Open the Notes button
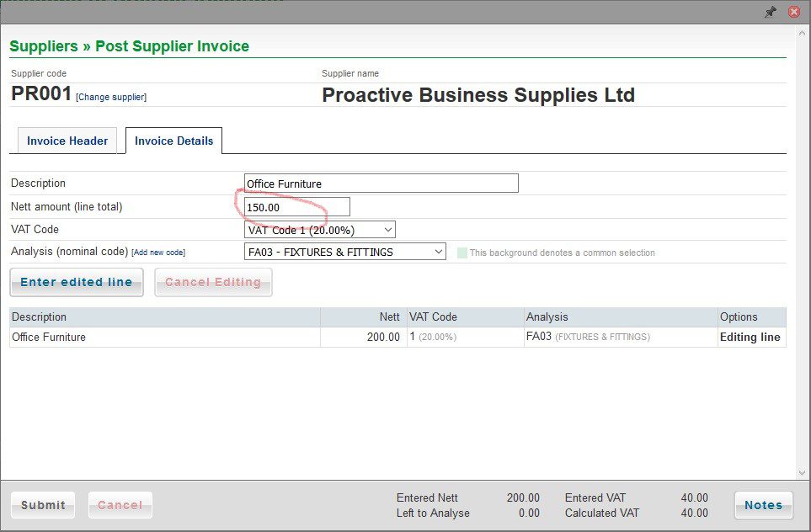Screen dimensions: 811x532 (x=763, y=505)
